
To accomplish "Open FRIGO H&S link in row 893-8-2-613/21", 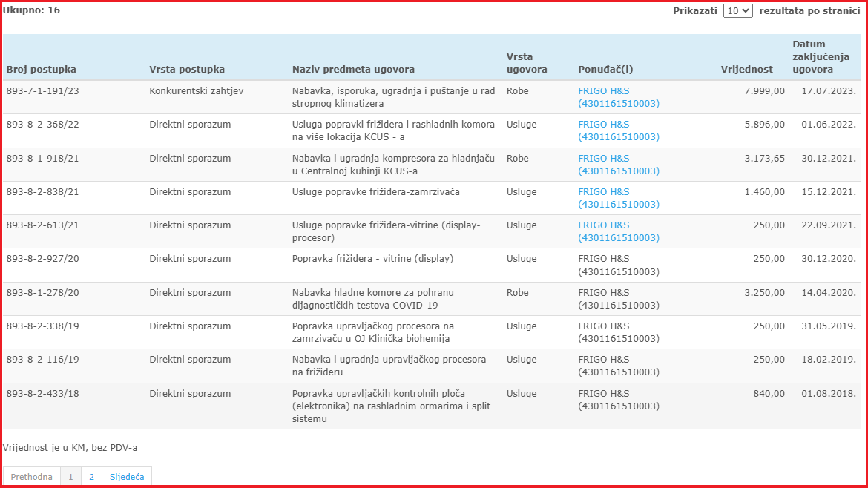I will point(618,231).
